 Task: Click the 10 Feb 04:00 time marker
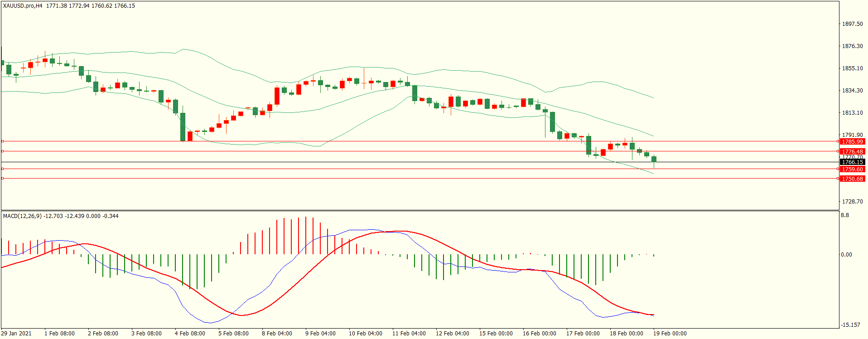click(x=365, y=334)
